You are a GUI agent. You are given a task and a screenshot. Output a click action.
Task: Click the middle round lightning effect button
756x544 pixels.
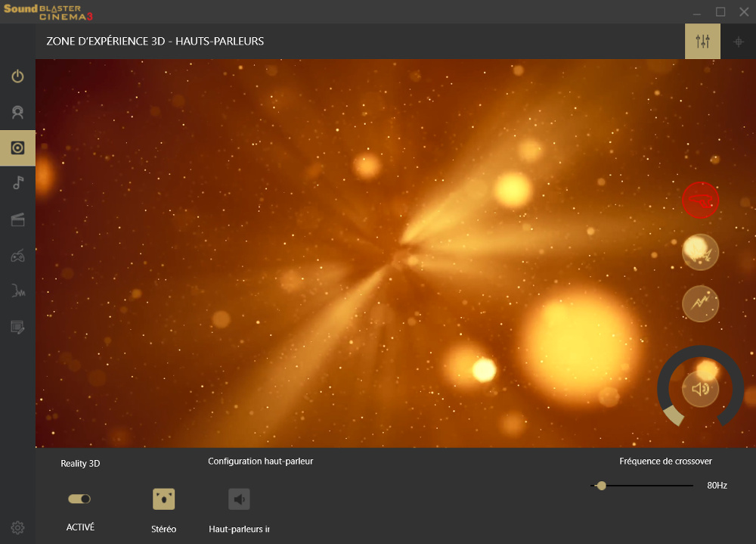pos(700,253)
